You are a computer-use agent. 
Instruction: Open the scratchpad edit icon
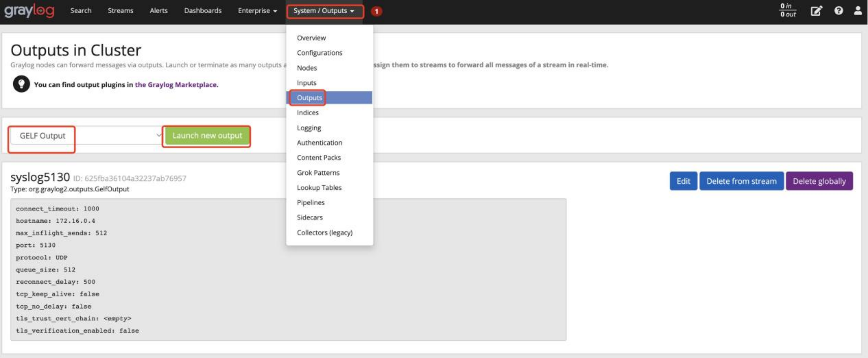coord(816,11)
